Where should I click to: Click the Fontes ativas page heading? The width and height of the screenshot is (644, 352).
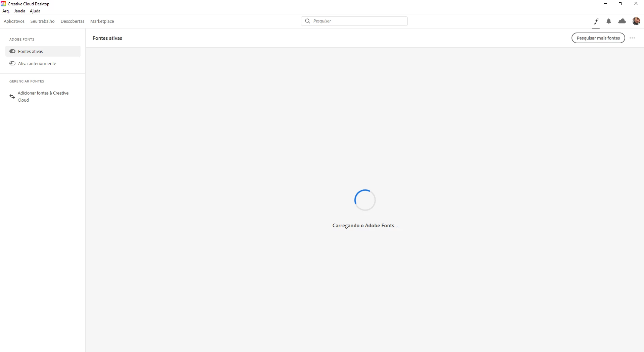(107, 38)
